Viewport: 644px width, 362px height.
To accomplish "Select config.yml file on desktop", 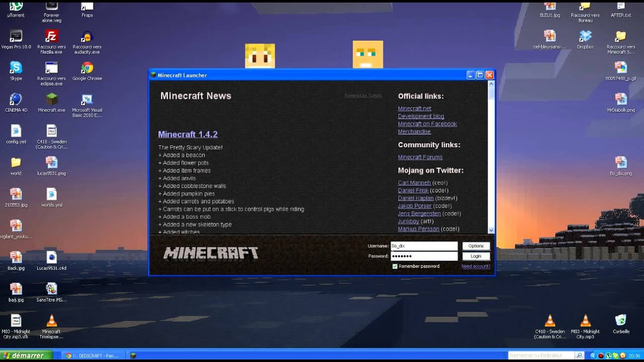I will pos(16,134).
